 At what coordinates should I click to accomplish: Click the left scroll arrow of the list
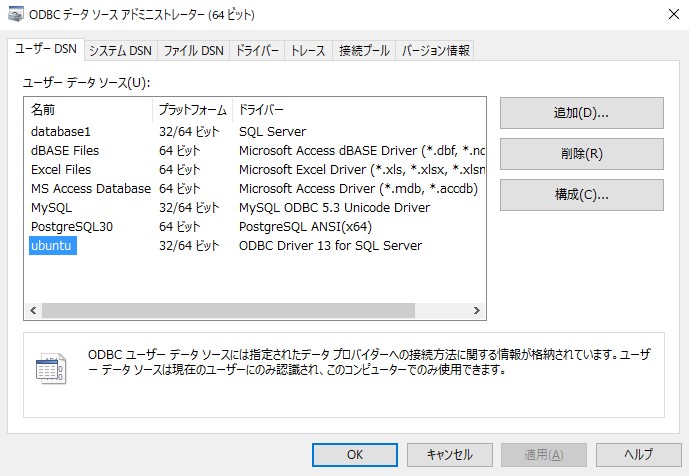coord(33,311)
